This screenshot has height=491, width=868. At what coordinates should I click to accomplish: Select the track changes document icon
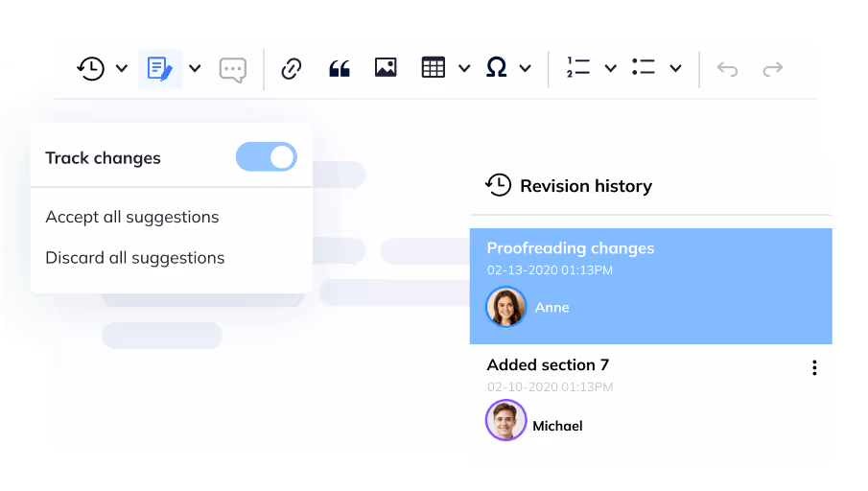159,68
